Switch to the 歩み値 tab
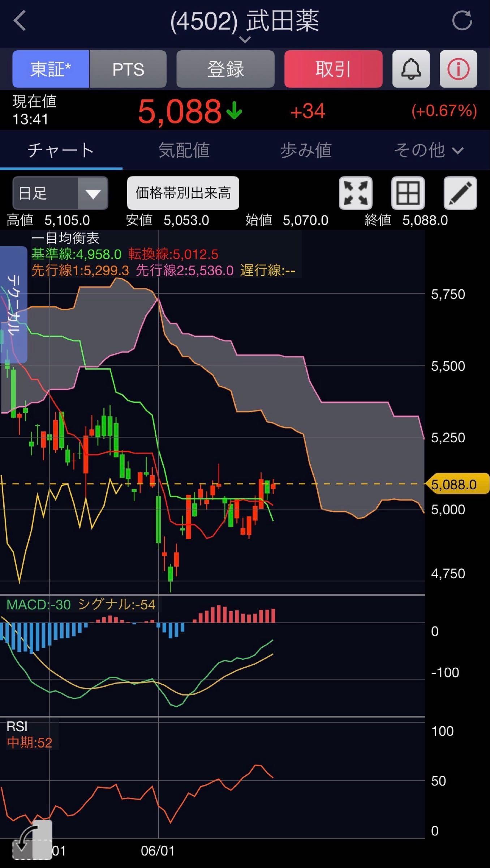 point(306,150)
